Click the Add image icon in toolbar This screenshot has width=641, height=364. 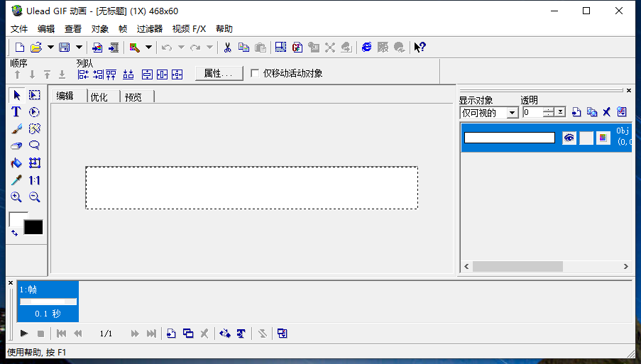click(97, 48)
